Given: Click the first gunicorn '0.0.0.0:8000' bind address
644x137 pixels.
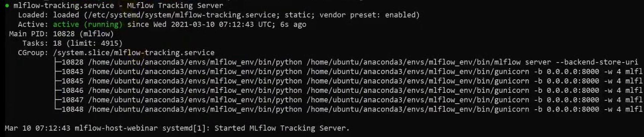Looking at the screenshot, I should point(573,71).
